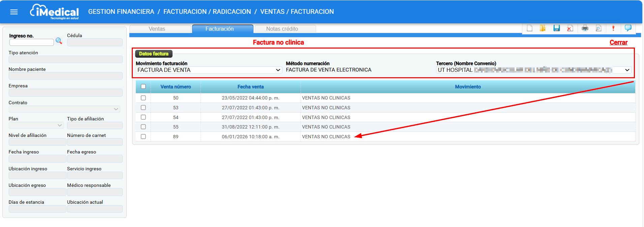Open the blue chat bubble icon

pyautogui.click(x=628, y=28)
